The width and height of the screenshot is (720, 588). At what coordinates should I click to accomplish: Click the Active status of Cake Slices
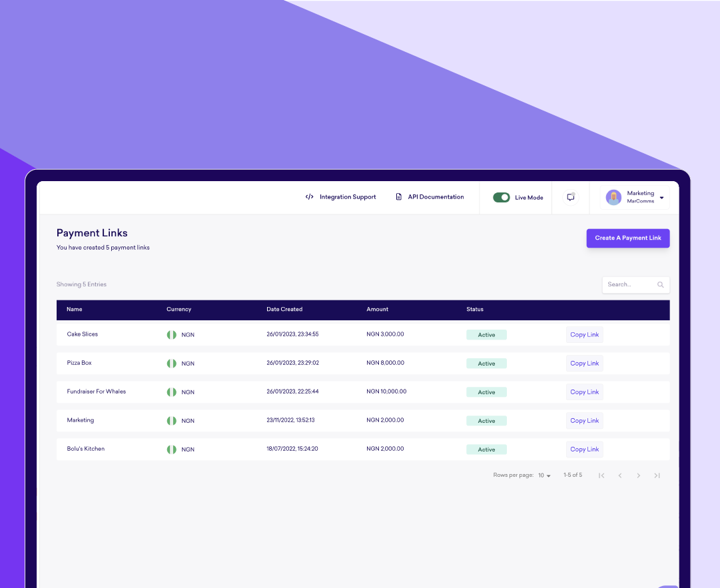486,335
